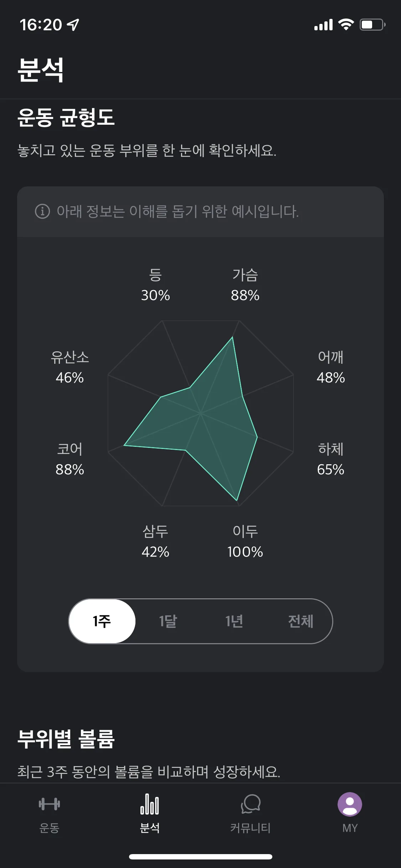This screenshot has height=868, width=401.
Task: Tap the 하체 65% chart label
Action: tap(330, 459)
